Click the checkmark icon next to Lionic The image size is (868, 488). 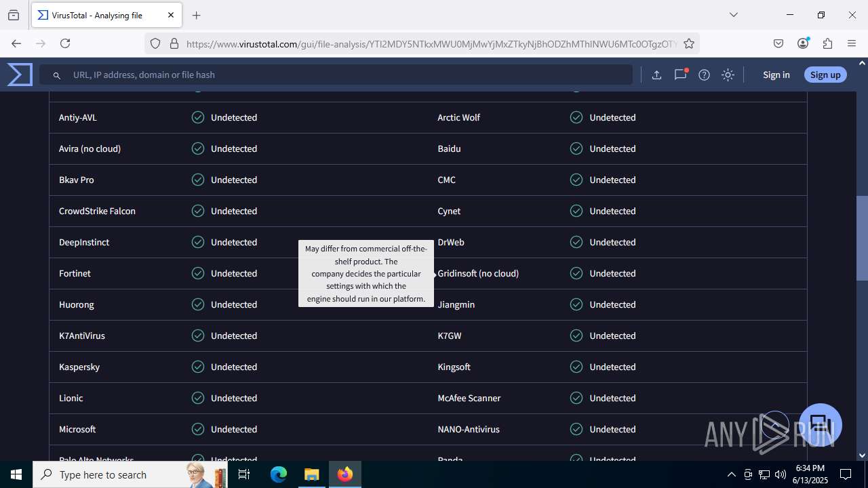[x=198, y=398]
